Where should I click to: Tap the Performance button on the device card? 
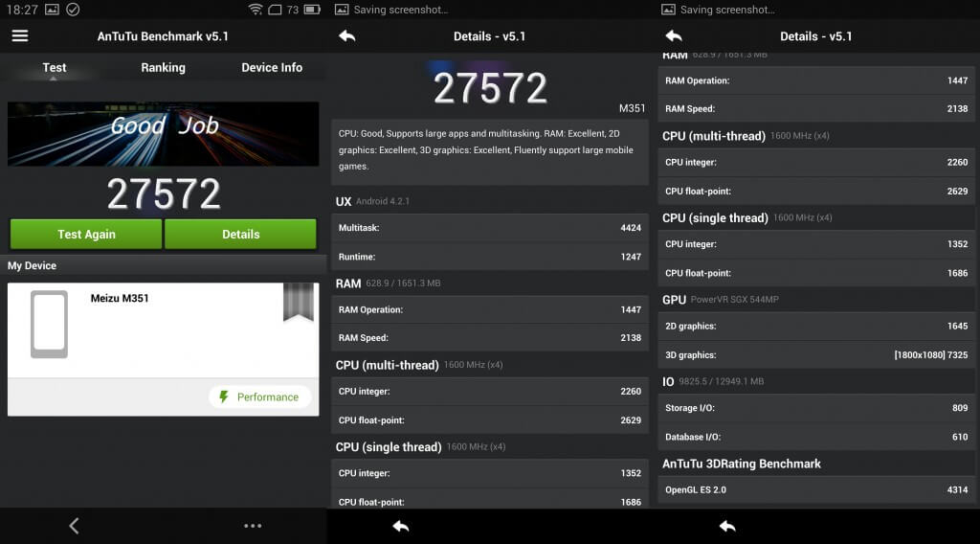tap(259, 397)
